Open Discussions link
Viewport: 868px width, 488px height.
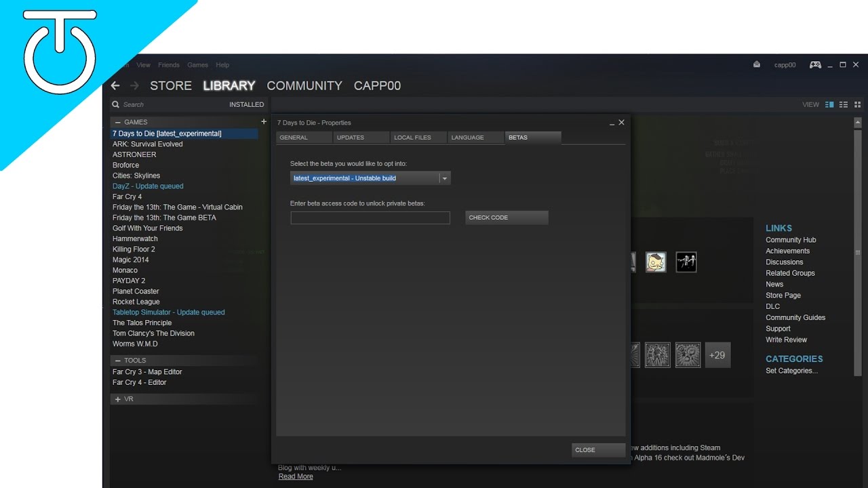(x=784, y=262)
